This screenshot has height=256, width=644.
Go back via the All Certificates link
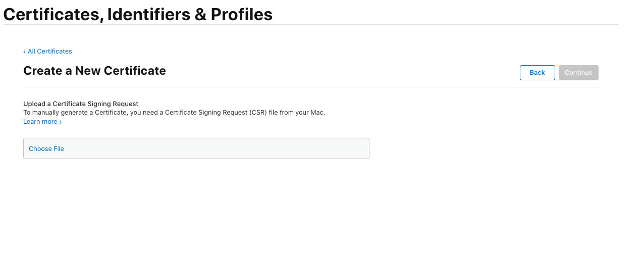pyautogui.click(x=49, y=52)
